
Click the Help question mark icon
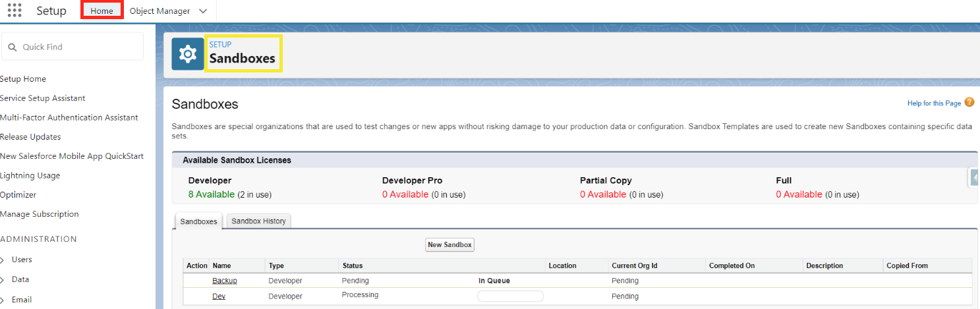pyautogui.click(x=969, y=102)
